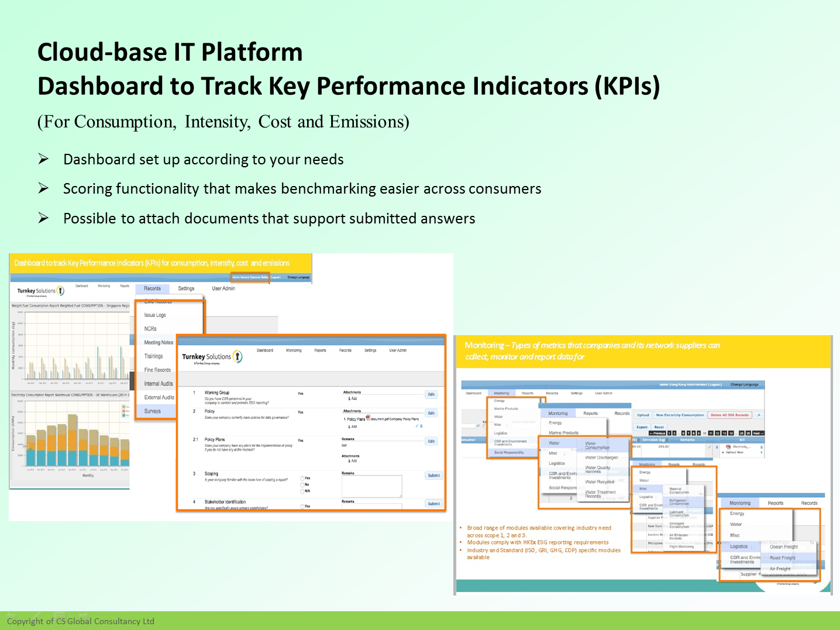The image size is (840, 630).
Task: Select Yes radio for Stakeholder Identification
Action: point(302,507)
